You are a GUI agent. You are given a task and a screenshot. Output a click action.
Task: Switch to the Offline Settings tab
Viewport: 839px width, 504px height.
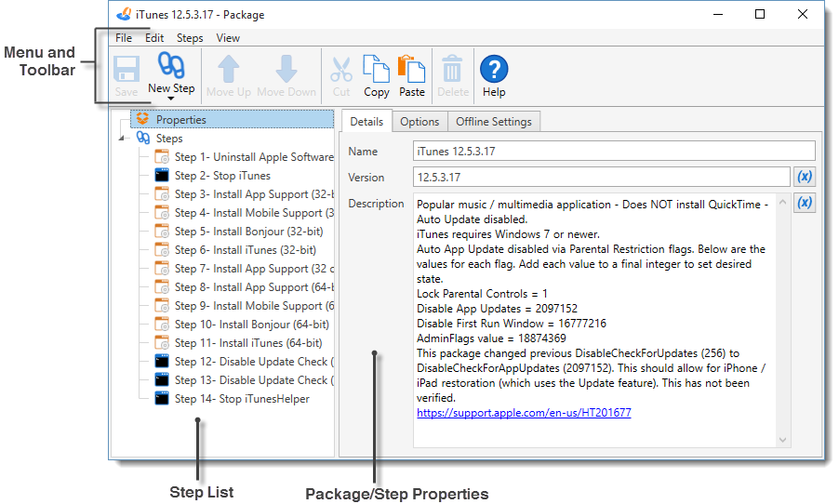(x=494, y=122)
